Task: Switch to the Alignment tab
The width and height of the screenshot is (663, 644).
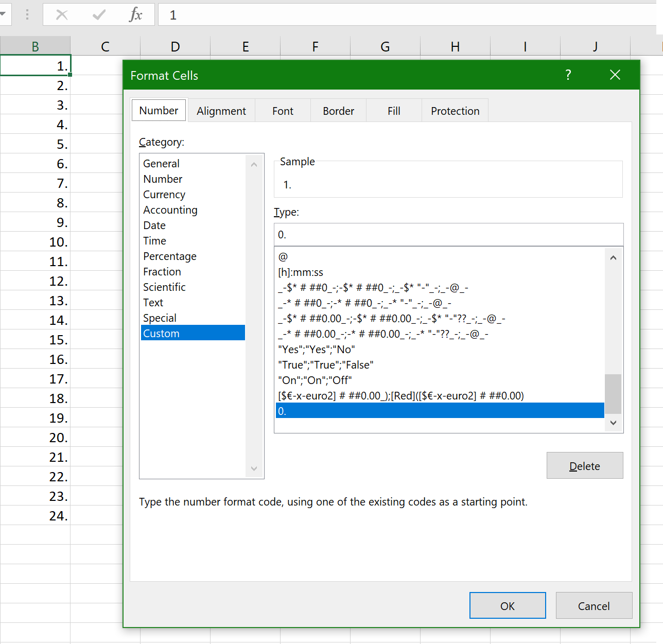Action: [x=221, y=111]
